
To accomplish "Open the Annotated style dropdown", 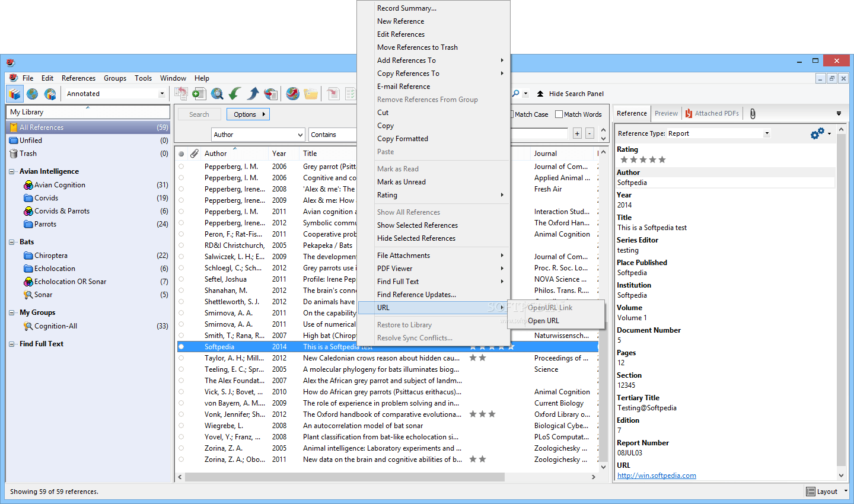I will tap(161, 93).
